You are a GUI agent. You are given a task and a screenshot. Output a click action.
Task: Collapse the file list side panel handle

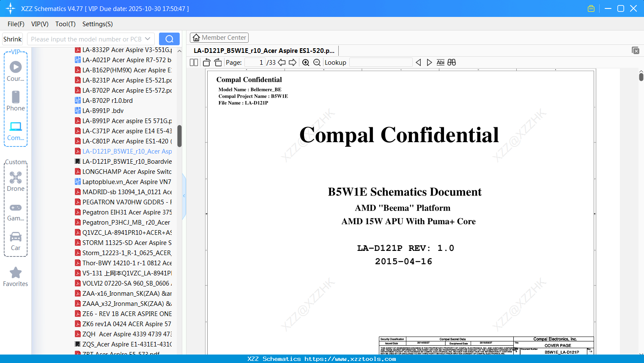click(184, 195)
